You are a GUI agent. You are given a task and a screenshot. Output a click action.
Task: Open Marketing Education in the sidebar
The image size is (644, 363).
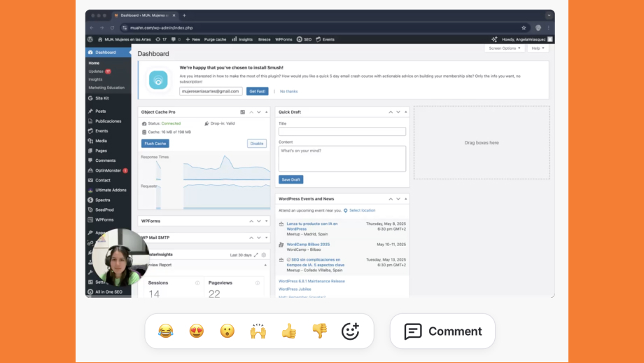point(106,88)
